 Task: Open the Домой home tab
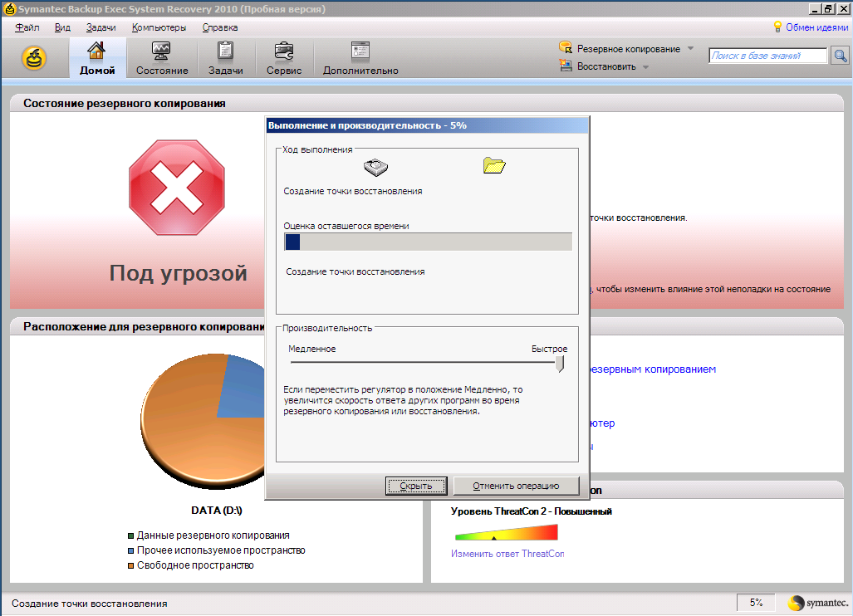[x=97, y=58]
